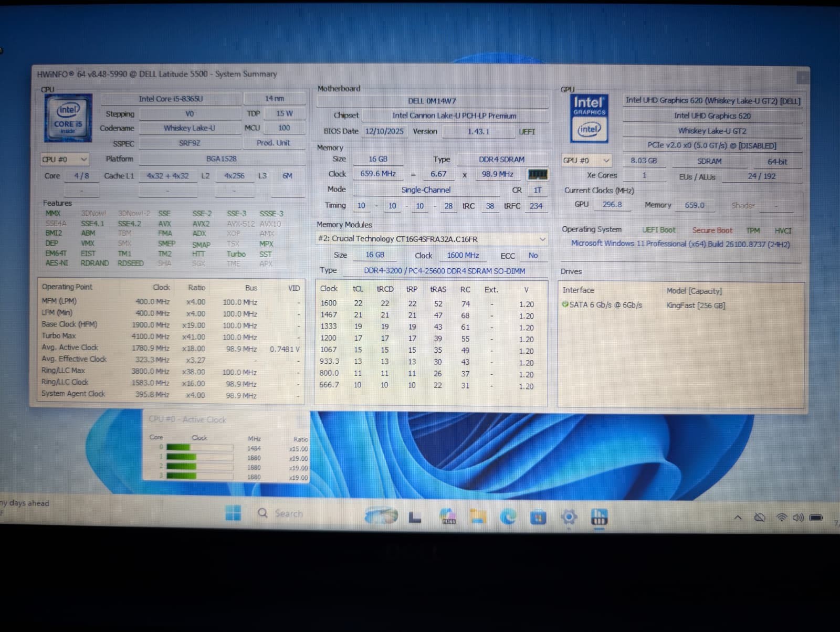Click the Core 0 clock bar
The image size is (840, 632).
(199, 448)
